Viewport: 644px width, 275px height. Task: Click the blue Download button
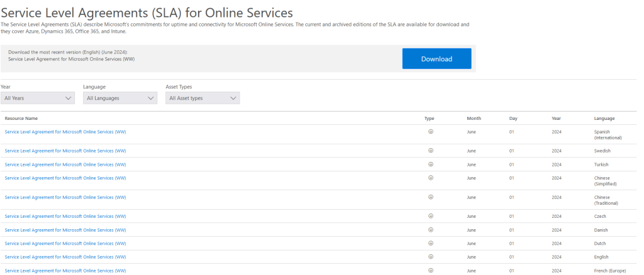(x=436, y=58)
